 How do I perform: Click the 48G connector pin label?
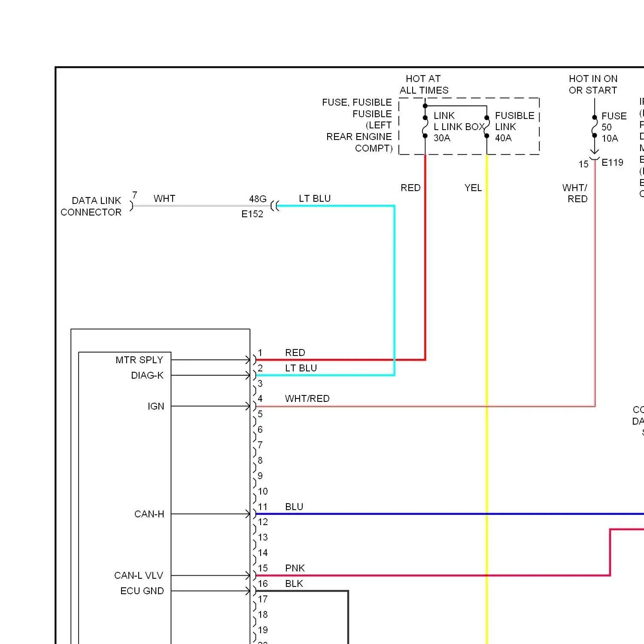[258, 199]
